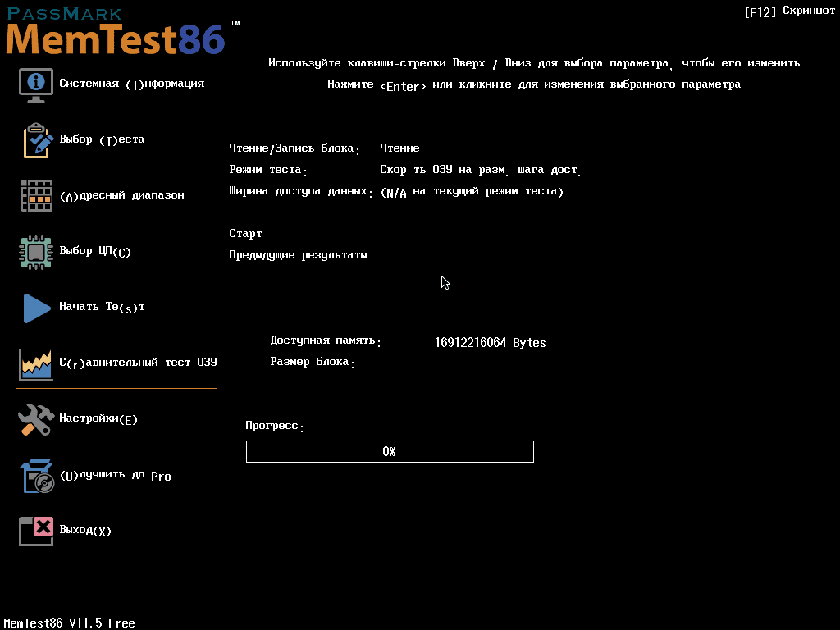Viewport: 840px width, 630px height.
Task: Click '[F12] Скриншот' hint text
Action: point(790,11)
